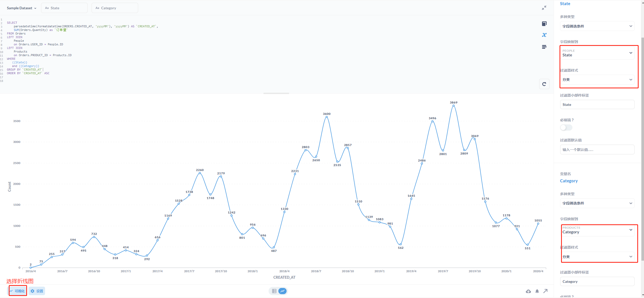
Task: Click the State filter field
Action: click(x=64, y=8)
